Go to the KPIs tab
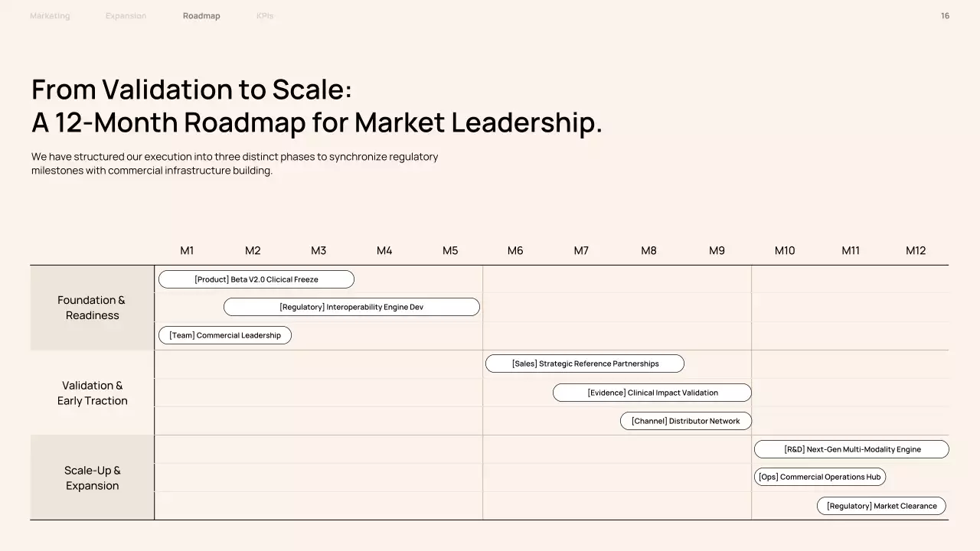Image resolution: width=980 pixels, height=551 pixels. tap(265, 16)
